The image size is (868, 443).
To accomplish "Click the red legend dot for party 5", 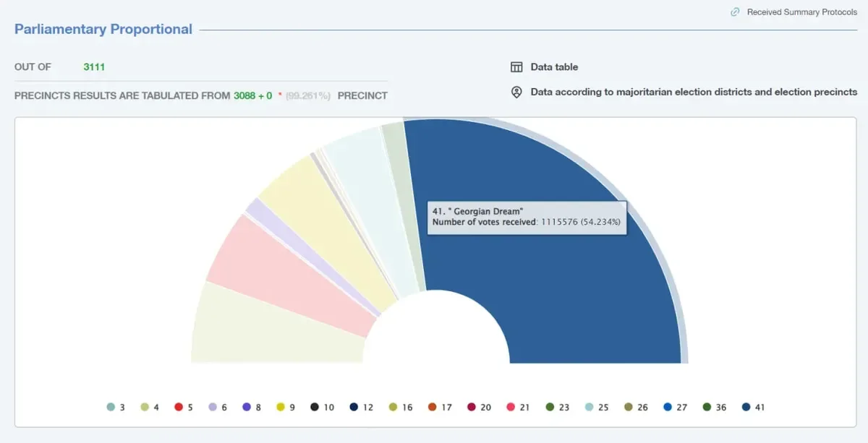I will coord(179,408).
